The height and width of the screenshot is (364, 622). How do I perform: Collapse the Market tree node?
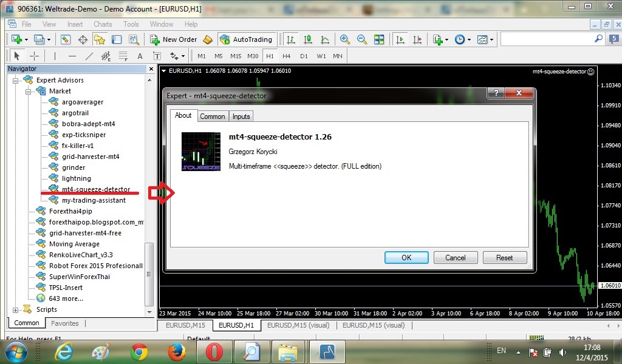point(28,92)
